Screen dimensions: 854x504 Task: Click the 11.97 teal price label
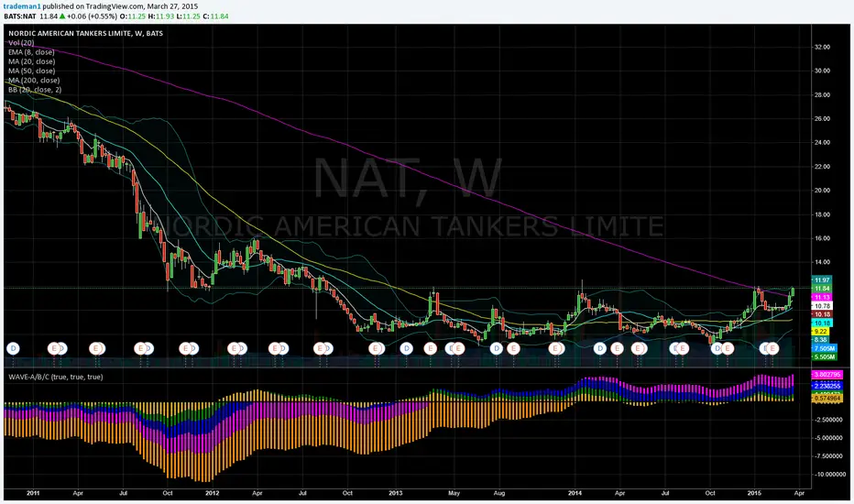(x=822, y=280)
